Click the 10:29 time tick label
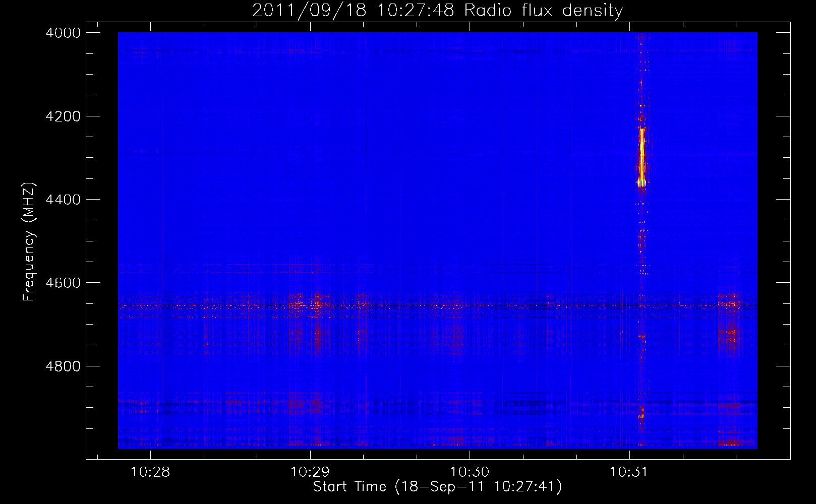The image size is (816, 504). [x=310, y=472]
